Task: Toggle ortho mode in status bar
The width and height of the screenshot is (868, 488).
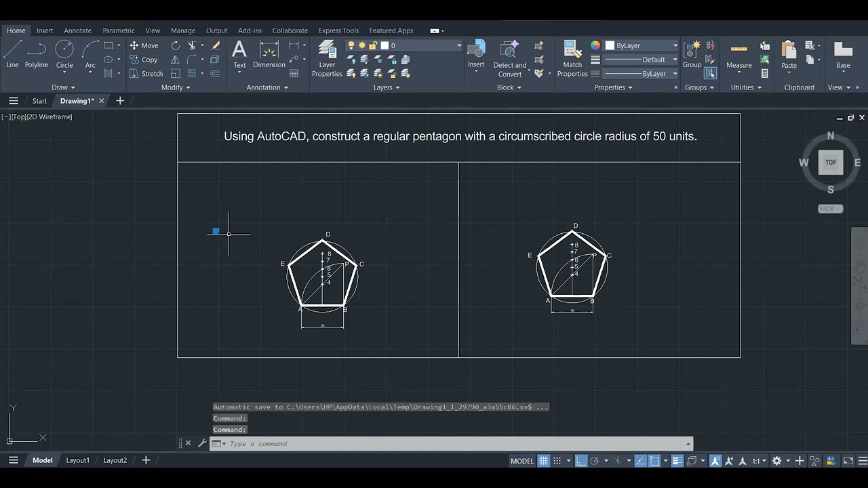Action: click(581, 461)
